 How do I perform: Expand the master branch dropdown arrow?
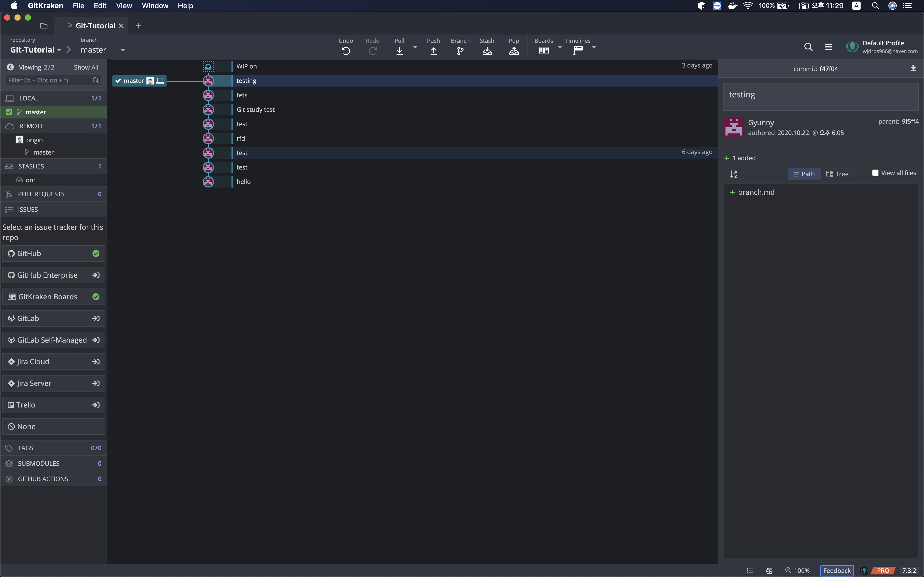pos(122,50)
